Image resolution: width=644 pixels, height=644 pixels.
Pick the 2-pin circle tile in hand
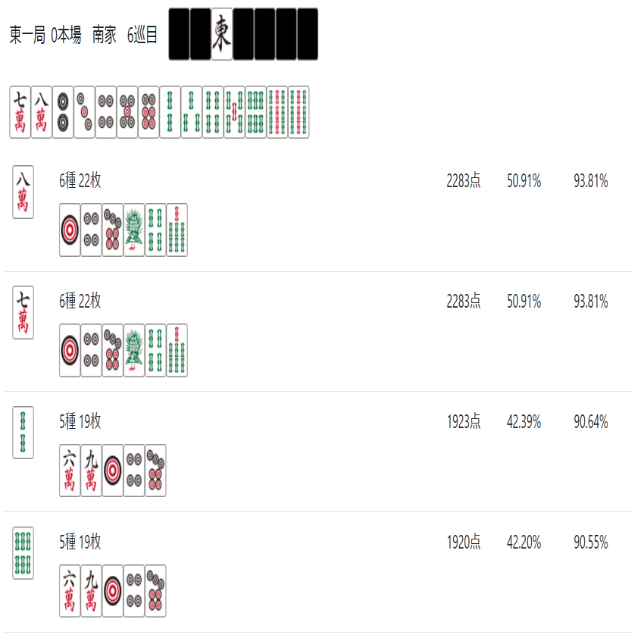tap(63, 112)
